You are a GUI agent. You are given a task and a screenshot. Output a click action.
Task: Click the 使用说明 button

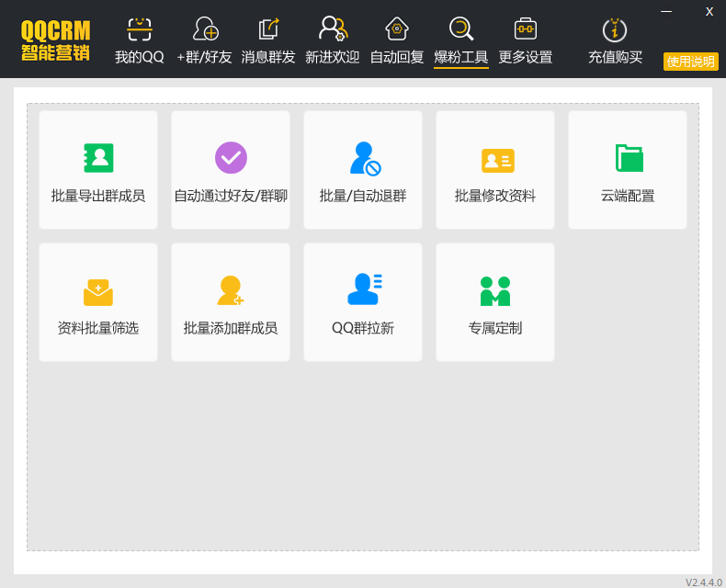pyautogui.click(x=691, y=62)
